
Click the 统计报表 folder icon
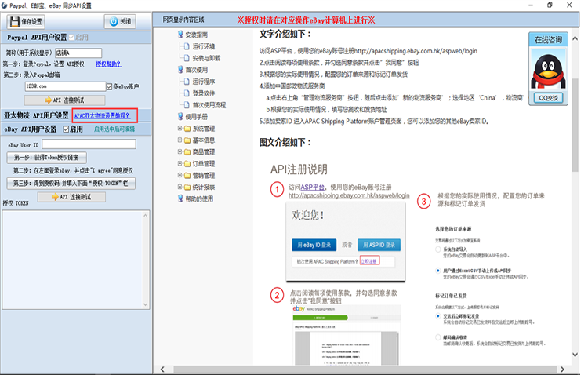[187, 187]
